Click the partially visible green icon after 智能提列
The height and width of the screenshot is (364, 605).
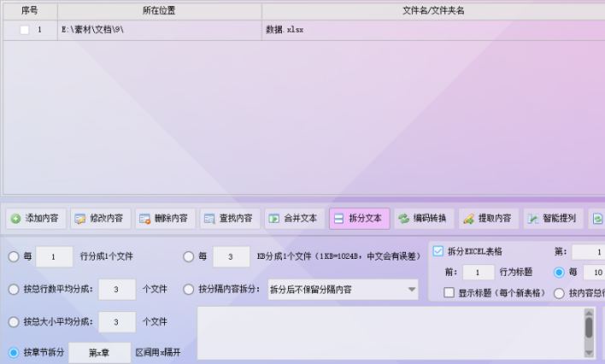597,219
